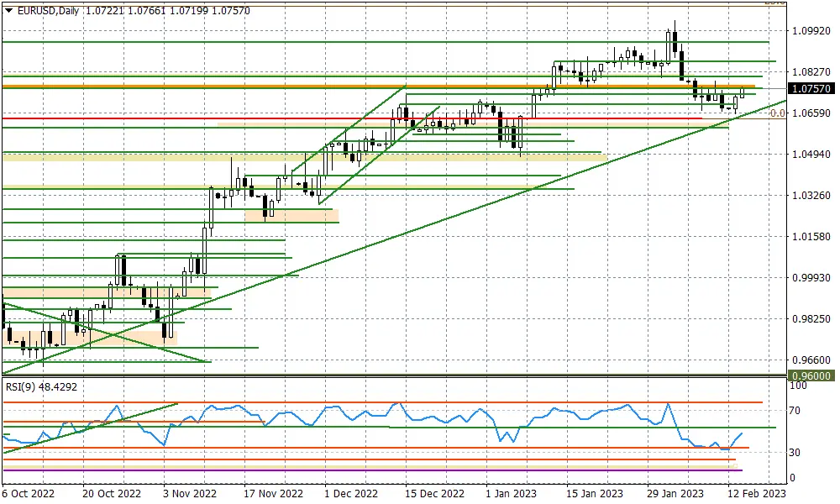
Task: Select the blue RSI line peak near 29 Jan
Action: click(668, 404)
